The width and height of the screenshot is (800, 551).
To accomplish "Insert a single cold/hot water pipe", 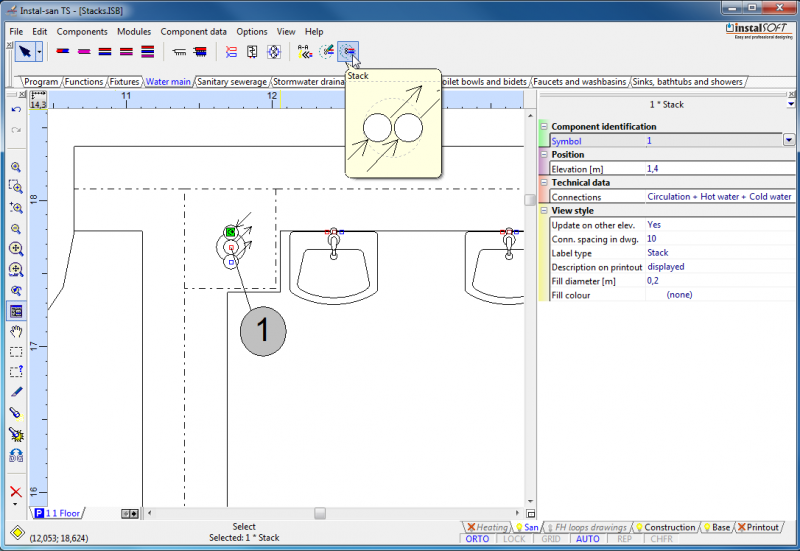I will click(63, 52).
